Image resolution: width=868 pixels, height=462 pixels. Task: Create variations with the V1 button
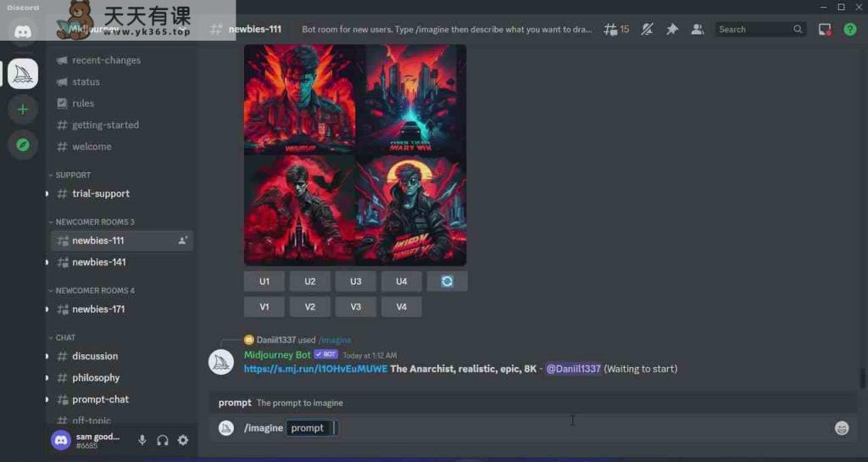(x=264, y=307)
